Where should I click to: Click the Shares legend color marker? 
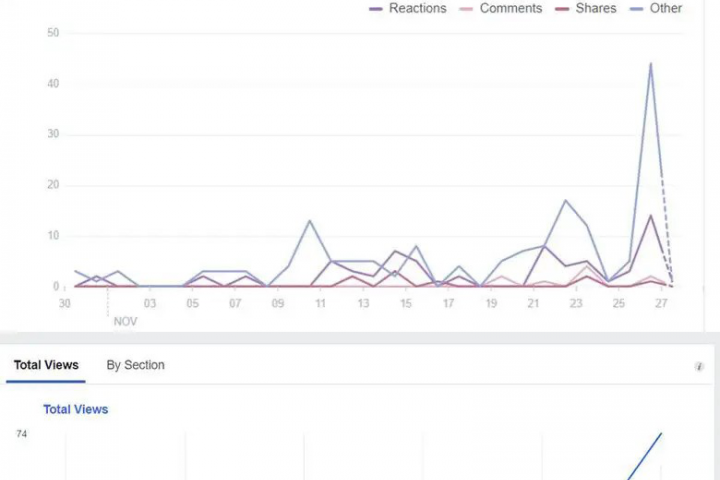pos(563,9)
